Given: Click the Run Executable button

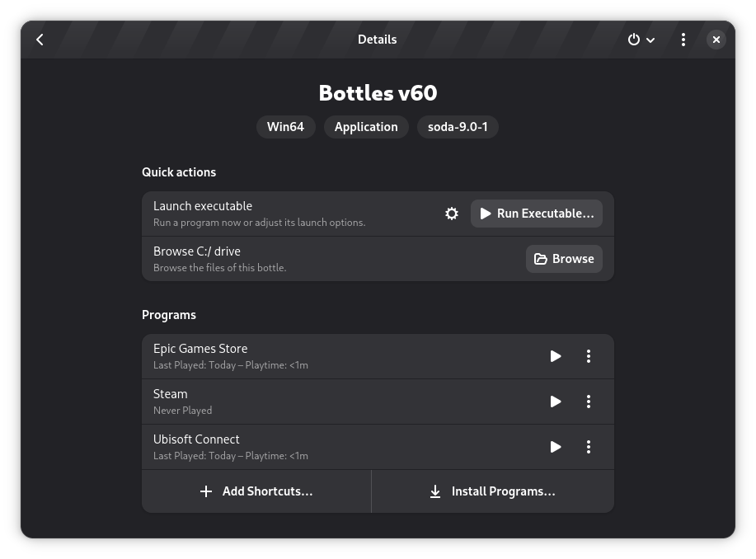Looking at the screenshot, I should point(537,214).
